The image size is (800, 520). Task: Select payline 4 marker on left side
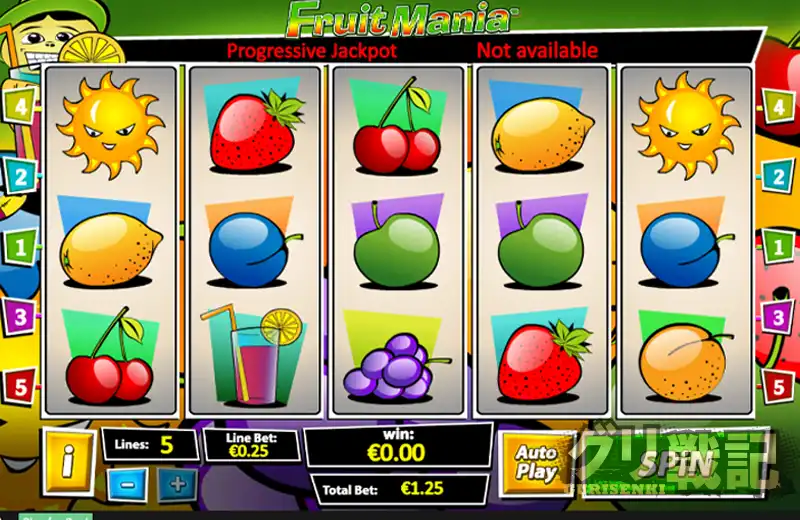pyautogui.click(x=20, y=106)
